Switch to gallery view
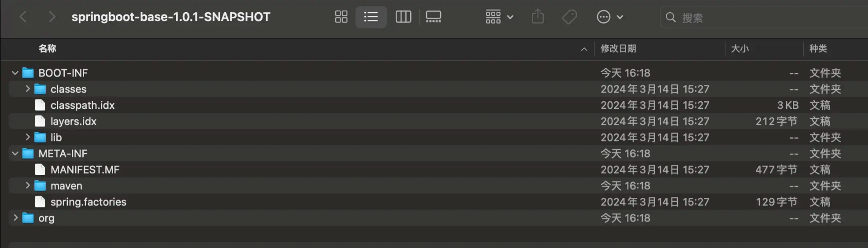Screen dimensions: 868x248 [x=433, y=17]
